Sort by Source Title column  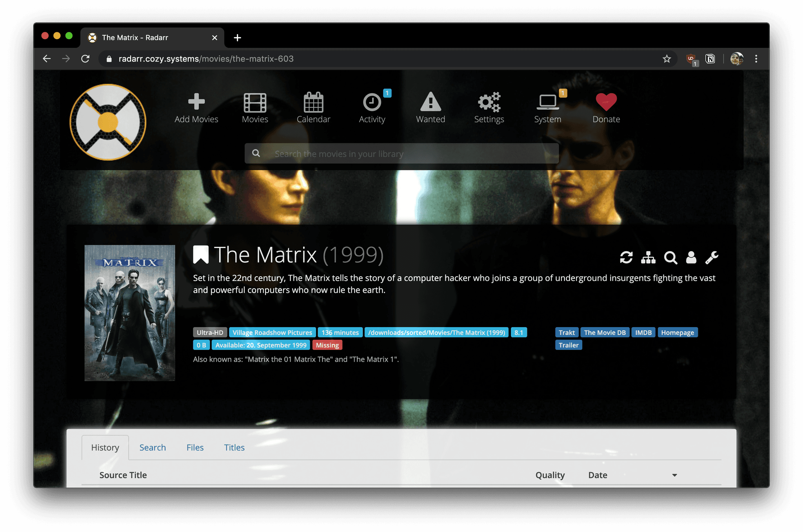(123, 475)
